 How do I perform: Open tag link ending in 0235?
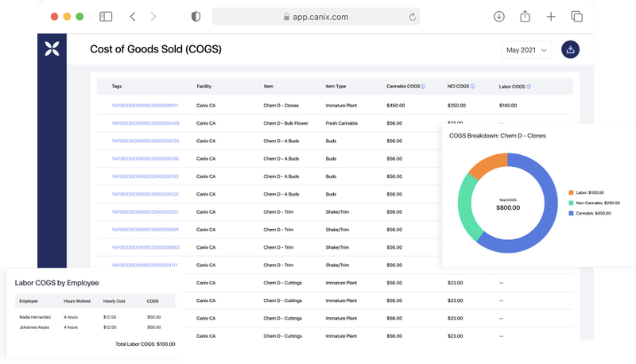[x=145, y=141]
